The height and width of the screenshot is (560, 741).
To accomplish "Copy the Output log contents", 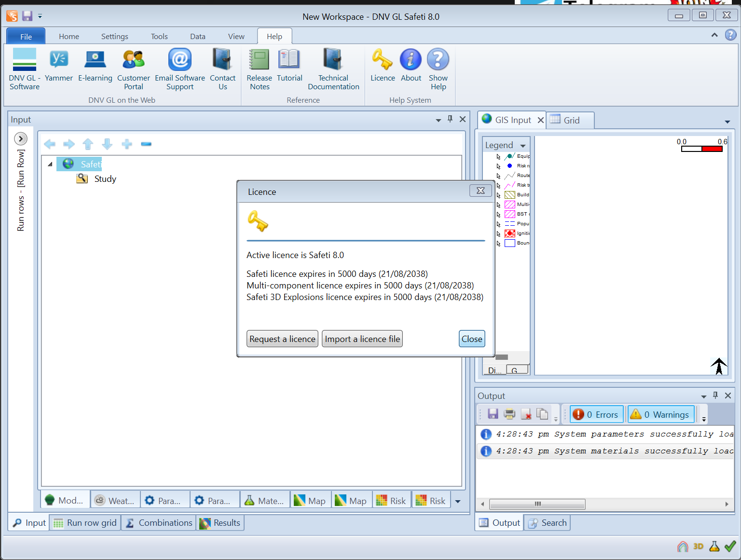I will click(543, 414).
